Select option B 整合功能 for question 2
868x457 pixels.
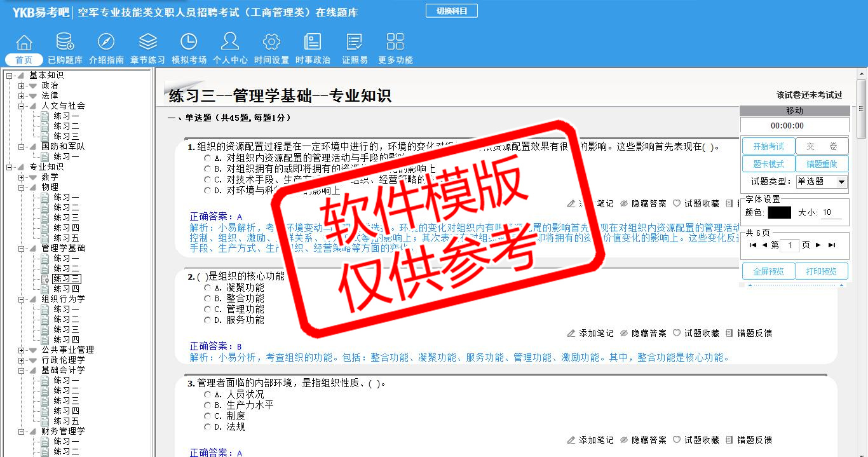[207, 299]
